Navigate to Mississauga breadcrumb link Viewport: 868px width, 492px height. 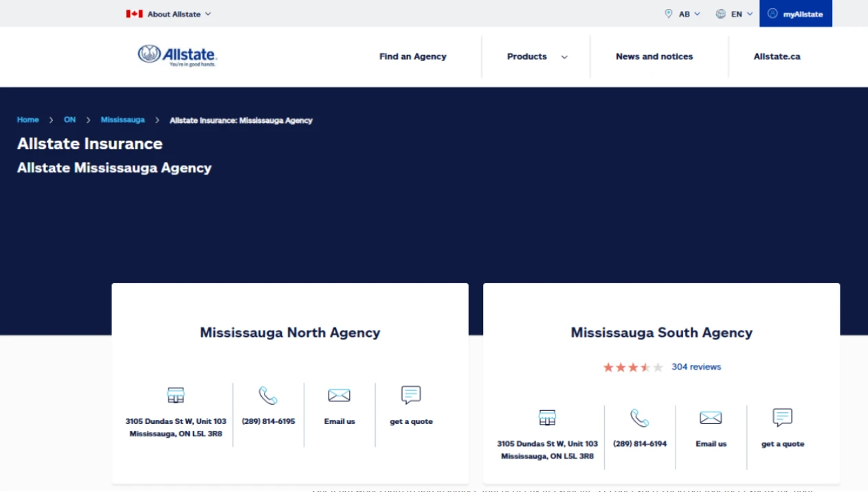click(x=122, y=120)
